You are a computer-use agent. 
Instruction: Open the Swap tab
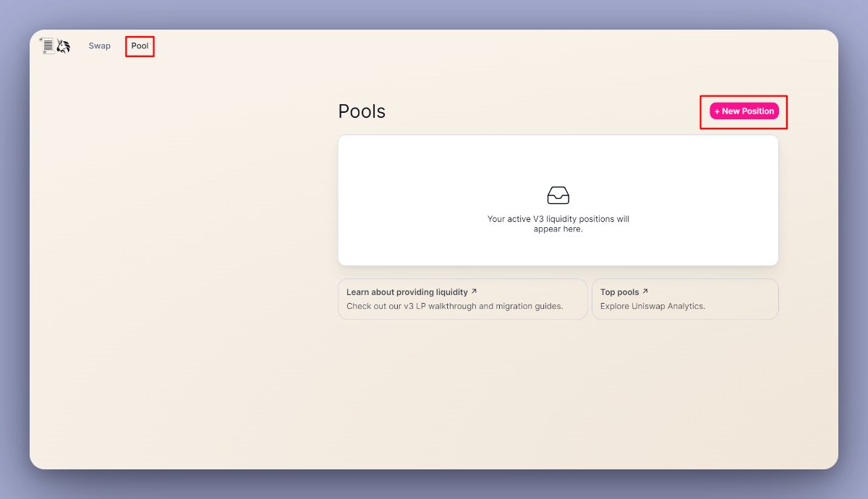[x=100, y=46]
